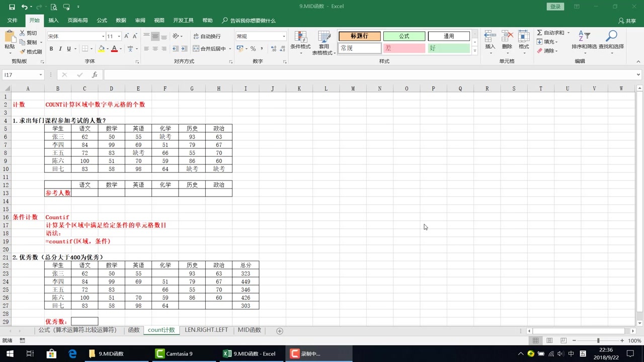The image size is (644, 362).
Task: Click the formula bar input
Action: point(369,74)
